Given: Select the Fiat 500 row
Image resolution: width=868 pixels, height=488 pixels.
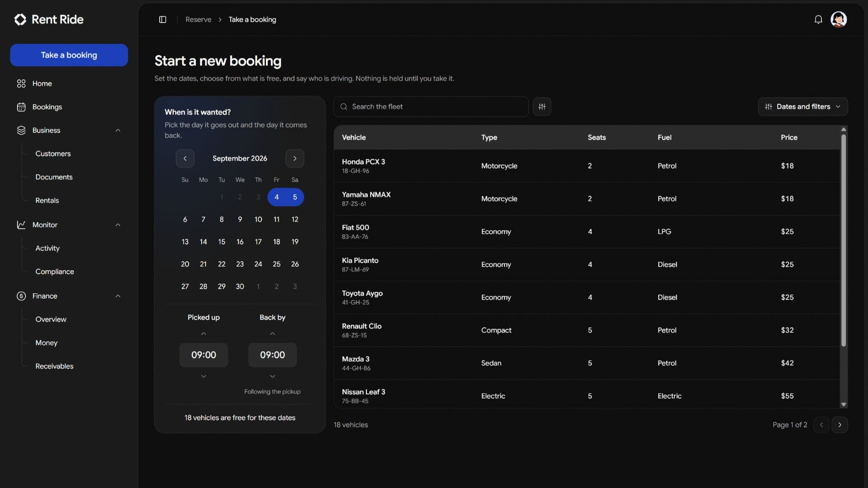Looking at the screenshot, I should [x=587, y=232].
